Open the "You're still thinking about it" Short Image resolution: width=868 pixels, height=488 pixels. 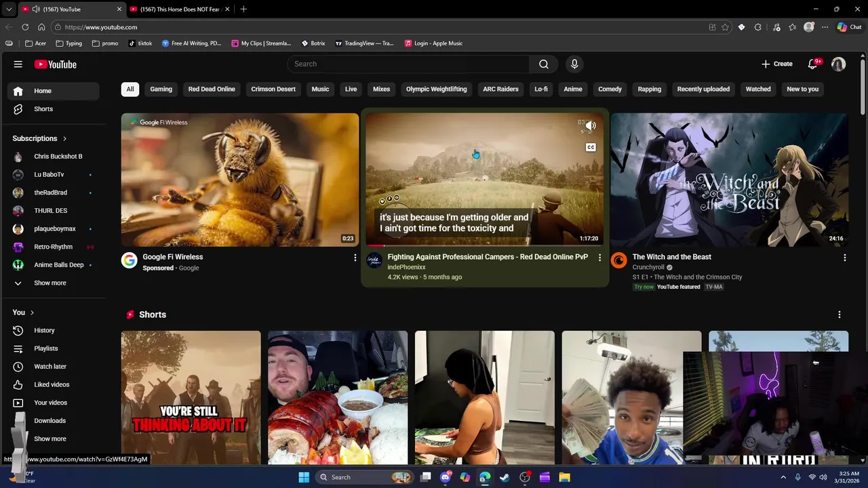(x=191, y=398)
